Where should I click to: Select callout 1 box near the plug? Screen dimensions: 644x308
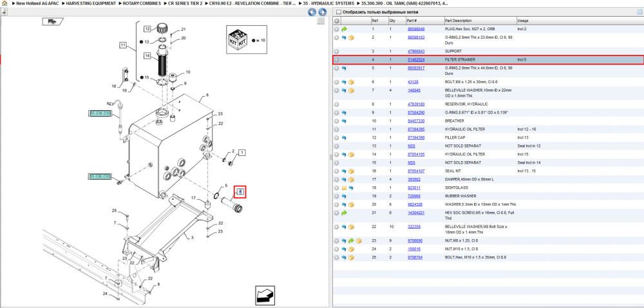point(242,153)
